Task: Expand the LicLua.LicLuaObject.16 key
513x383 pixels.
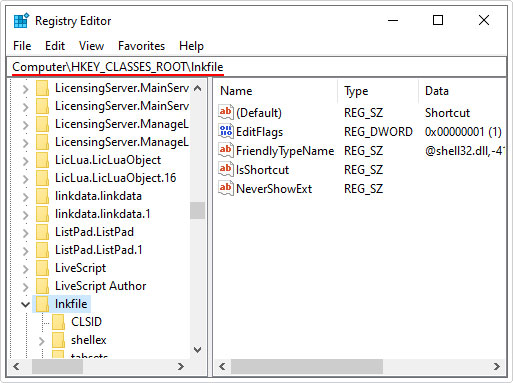Action: 26,179
